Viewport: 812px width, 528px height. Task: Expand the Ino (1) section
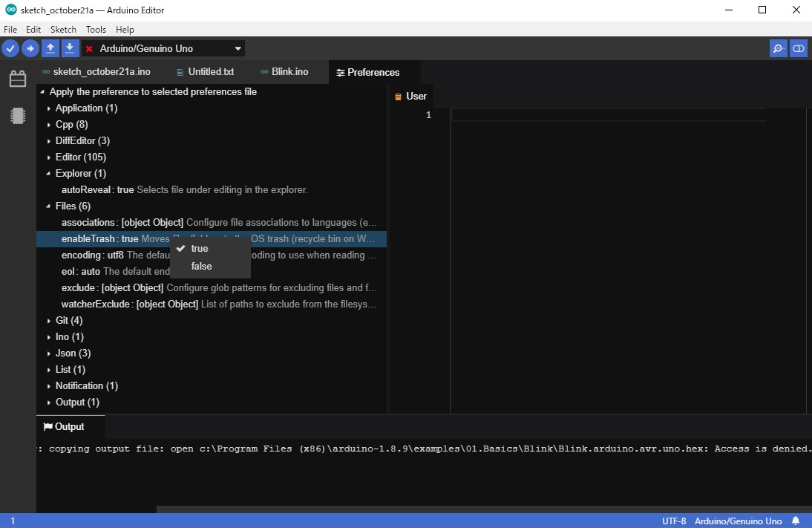pyautogui.click(x=49, y=337)
